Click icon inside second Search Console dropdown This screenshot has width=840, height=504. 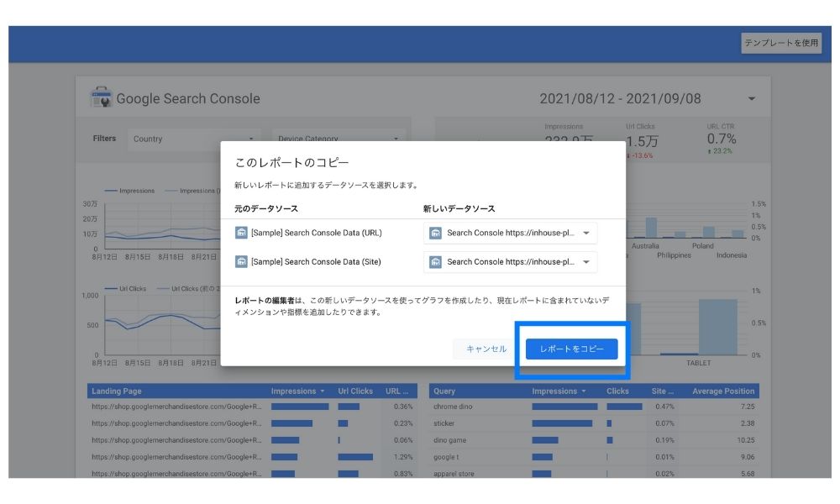(435, 262)
